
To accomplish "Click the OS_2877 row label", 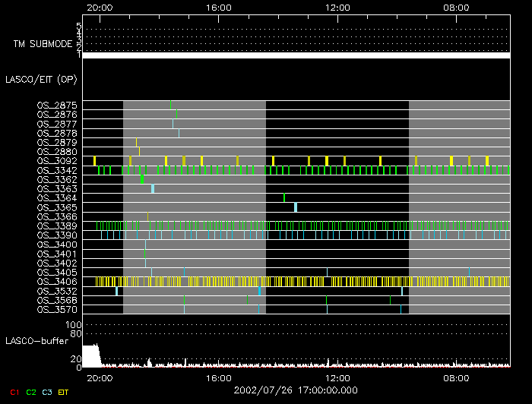I will tap(57, 124).
